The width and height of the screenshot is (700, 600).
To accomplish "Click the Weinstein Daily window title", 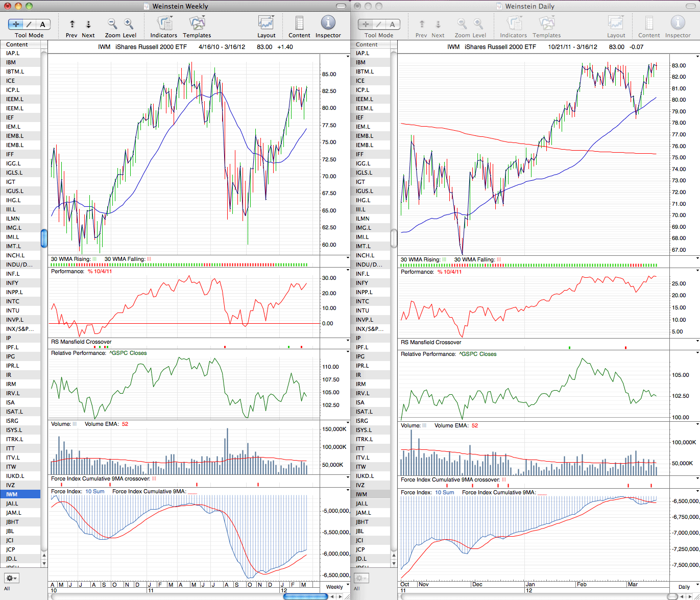I will coord(529,6).
